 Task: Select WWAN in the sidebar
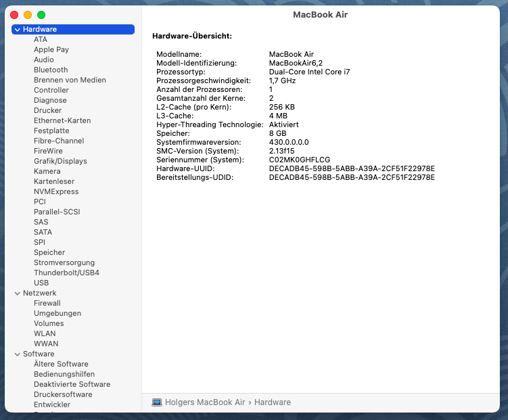coord(46,344)
